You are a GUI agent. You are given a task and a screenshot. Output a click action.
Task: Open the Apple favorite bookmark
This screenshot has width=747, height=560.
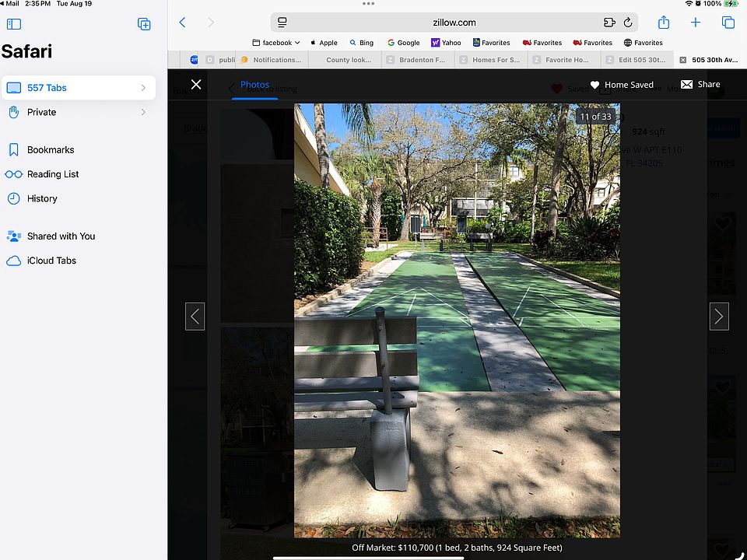pyautogui.click(x=324, y=42)
